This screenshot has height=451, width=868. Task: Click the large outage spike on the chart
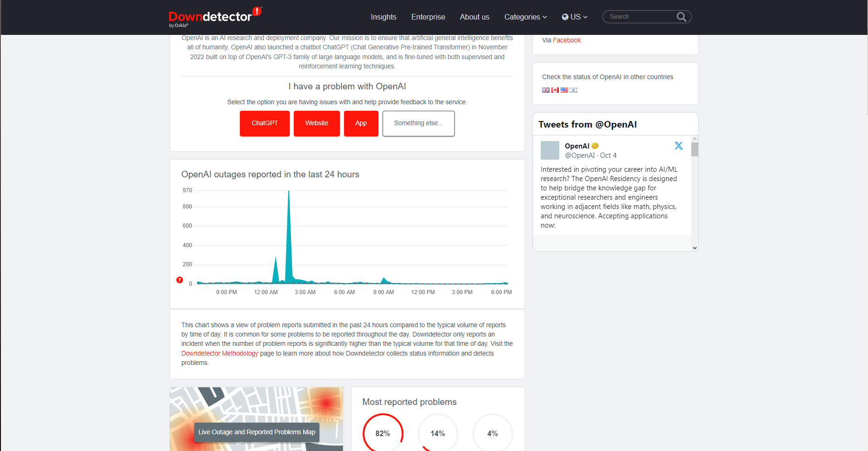pyautogui.click(x=289, y=236)
